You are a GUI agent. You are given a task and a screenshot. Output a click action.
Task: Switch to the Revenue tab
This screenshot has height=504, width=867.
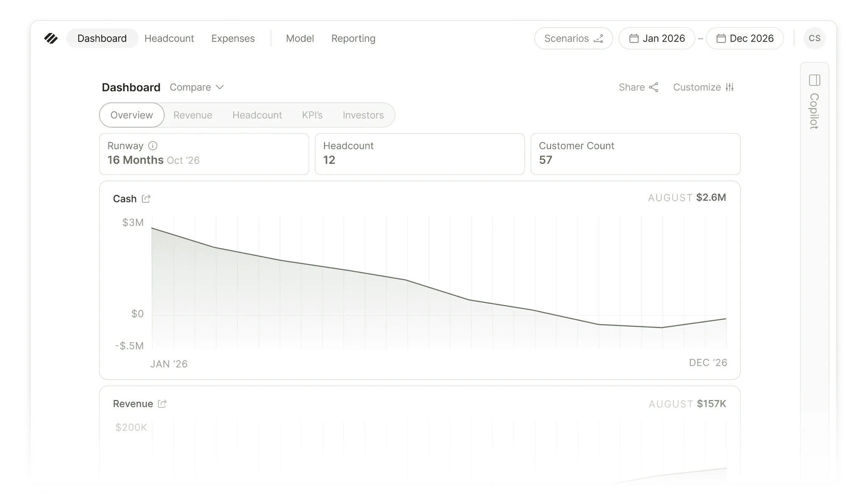(x=193, y=115)
